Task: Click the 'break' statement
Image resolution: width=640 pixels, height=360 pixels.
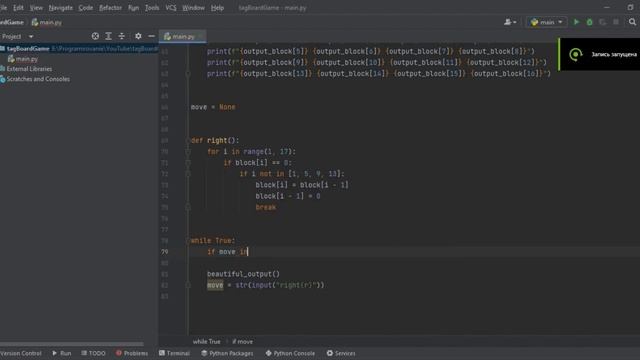Action: (266, 207)
